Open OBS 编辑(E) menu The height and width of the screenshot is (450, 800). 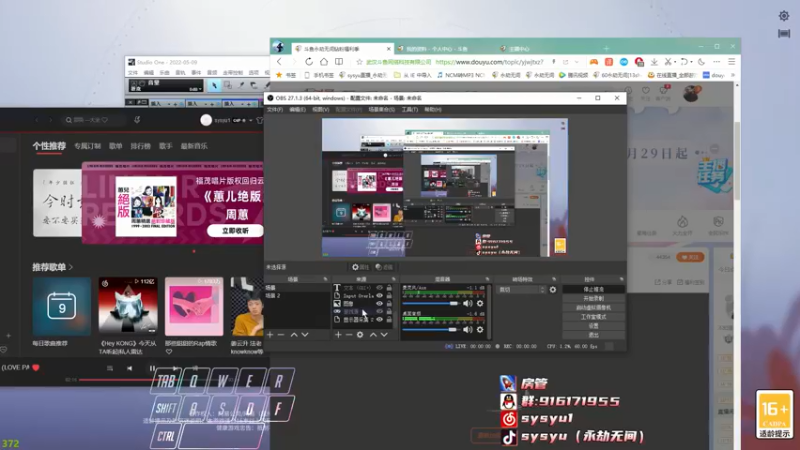pyautogui.click(x=297, y=109)
